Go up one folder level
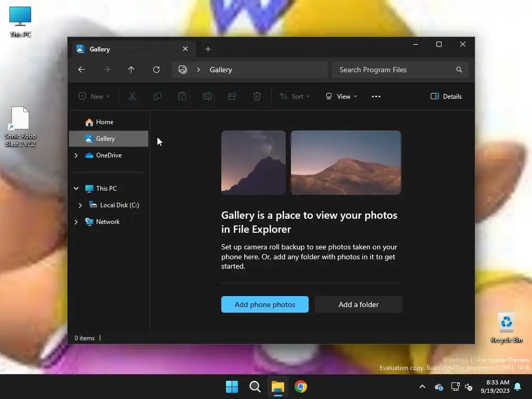 click(x=131, y=70)
